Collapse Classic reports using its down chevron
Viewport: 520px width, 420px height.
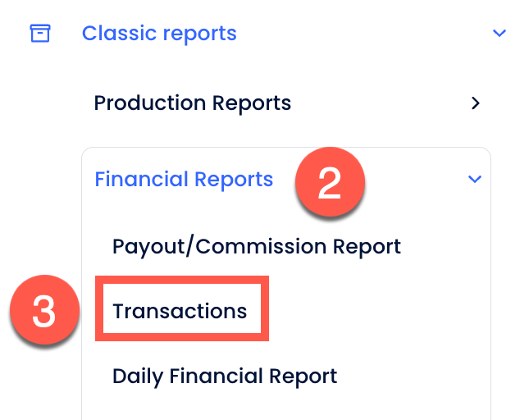[499, 34]
